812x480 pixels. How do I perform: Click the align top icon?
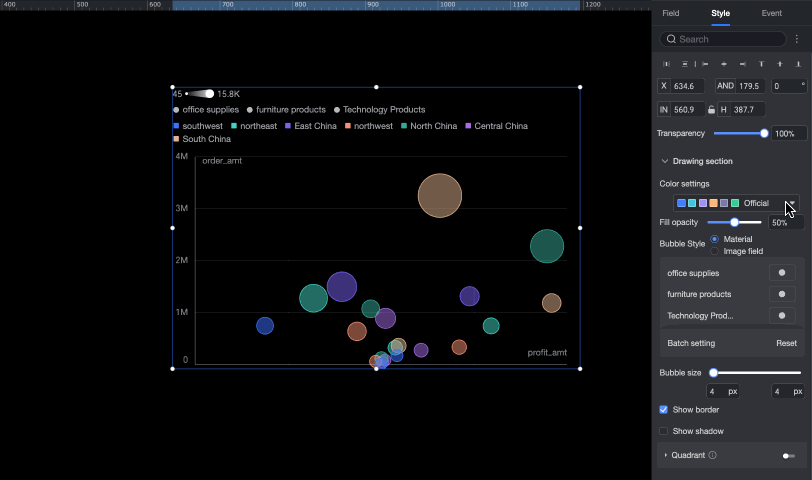[761, 64]
